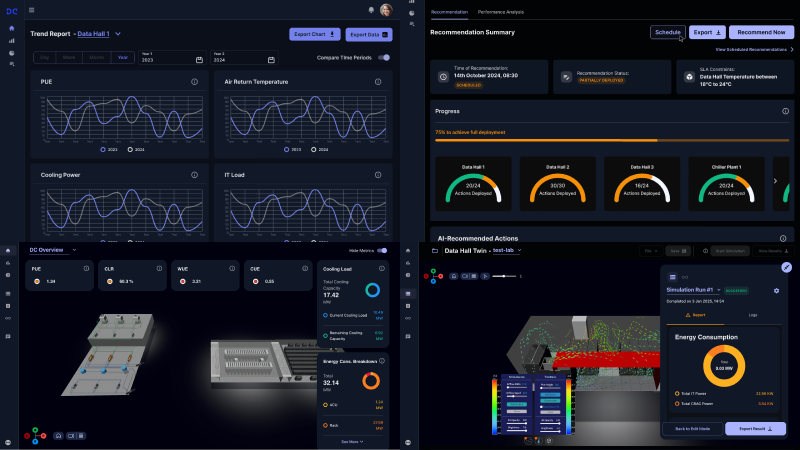Screen dimensions: 800x450
Task: Show next deployment gauge cards with chevron
Action: 776,181
